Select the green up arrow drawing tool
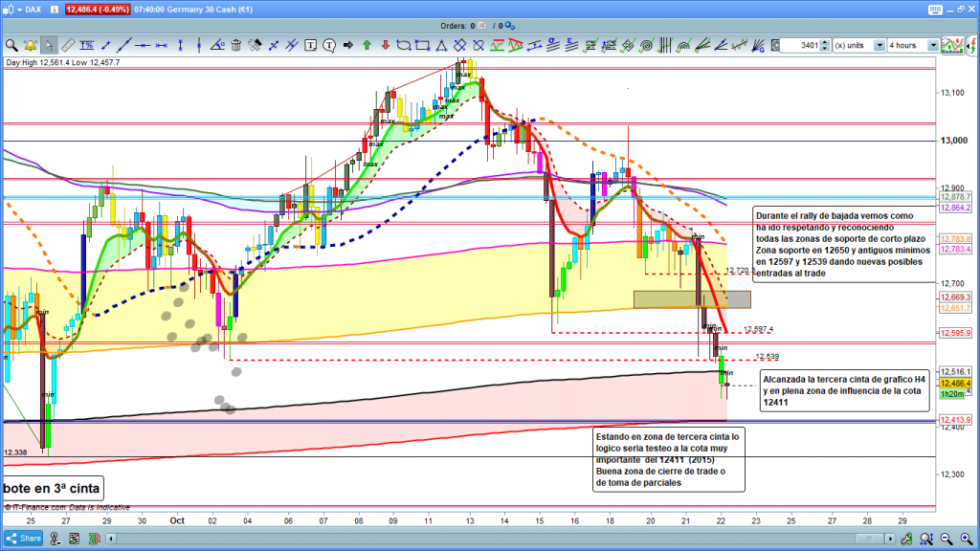Image resolution: width=980 pixels, height=551 pixels. tap(366, 45)
